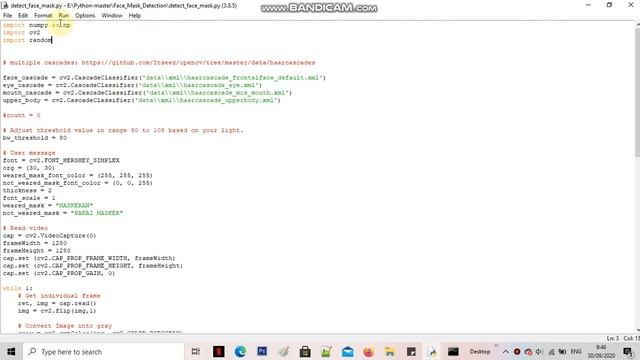640x360 pixels.
Task: Click the 'import cv2' line
Action: click(x=21, y=32)
